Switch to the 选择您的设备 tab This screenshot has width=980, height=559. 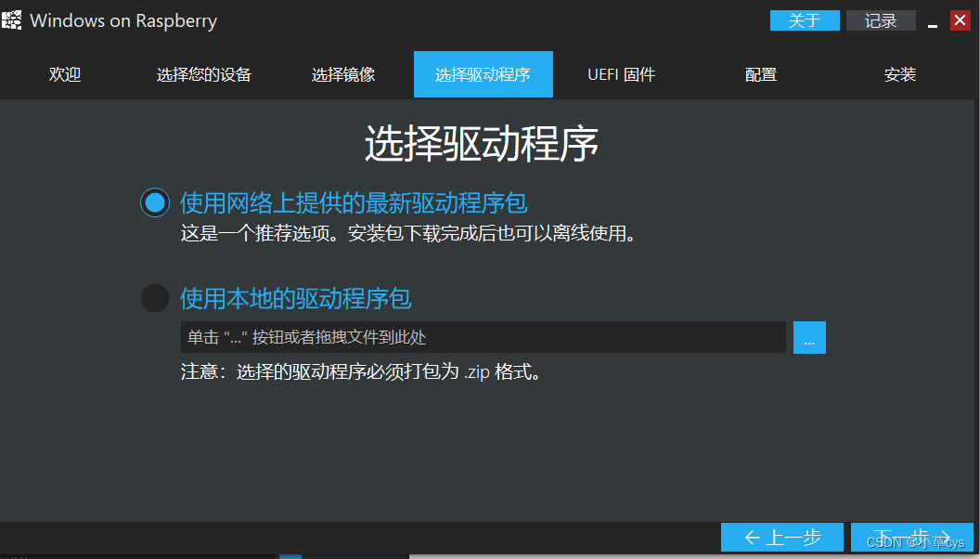[x=204, y=74]
